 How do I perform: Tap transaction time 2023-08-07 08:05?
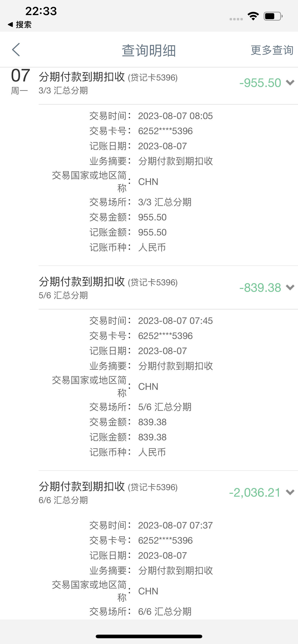tap(175, 116)
